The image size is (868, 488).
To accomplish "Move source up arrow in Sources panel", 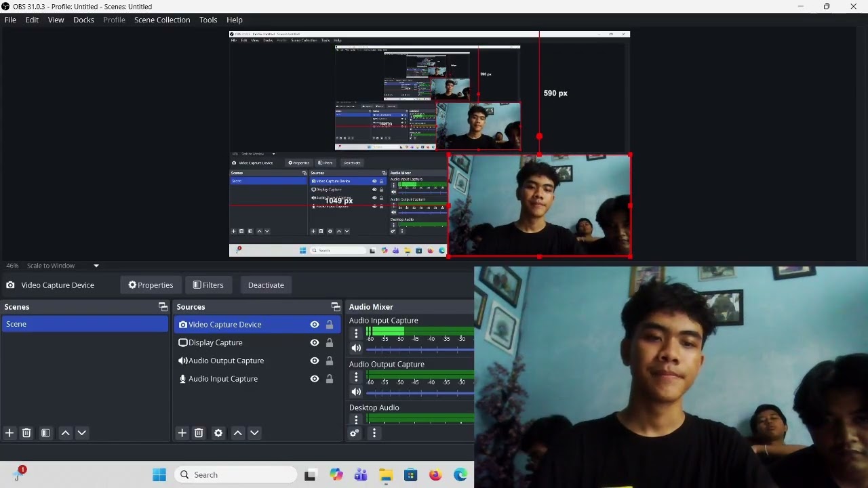I will click(237, 432).
